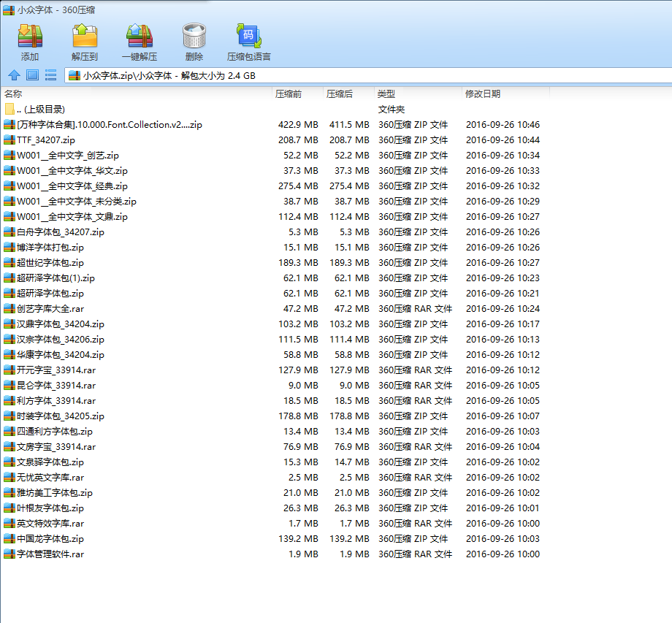Click the 删除 (Delete) trash icon

click(x=194, y=36)
